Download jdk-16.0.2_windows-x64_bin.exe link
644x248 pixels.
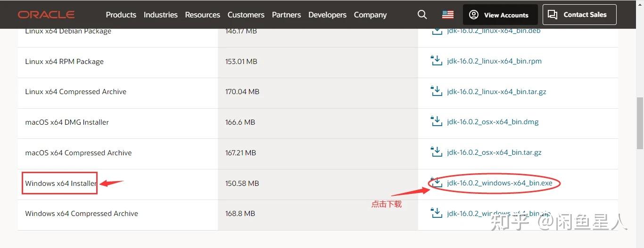click(499, 183)
